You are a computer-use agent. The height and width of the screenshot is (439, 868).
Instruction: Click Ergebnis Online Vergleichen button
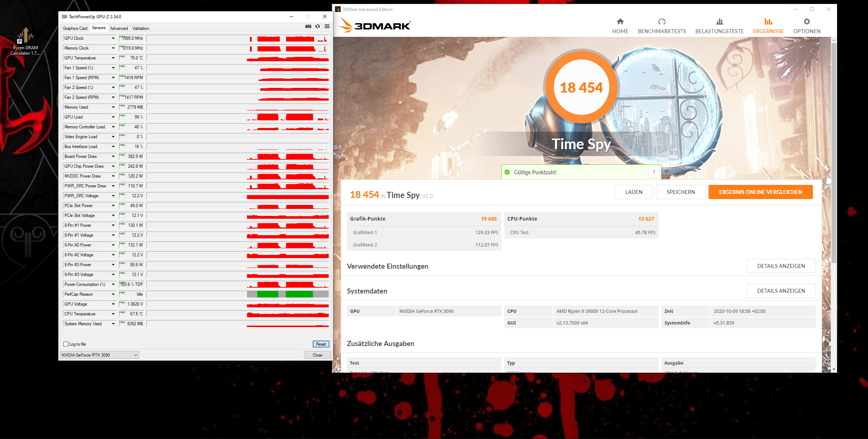click(760, 192)
